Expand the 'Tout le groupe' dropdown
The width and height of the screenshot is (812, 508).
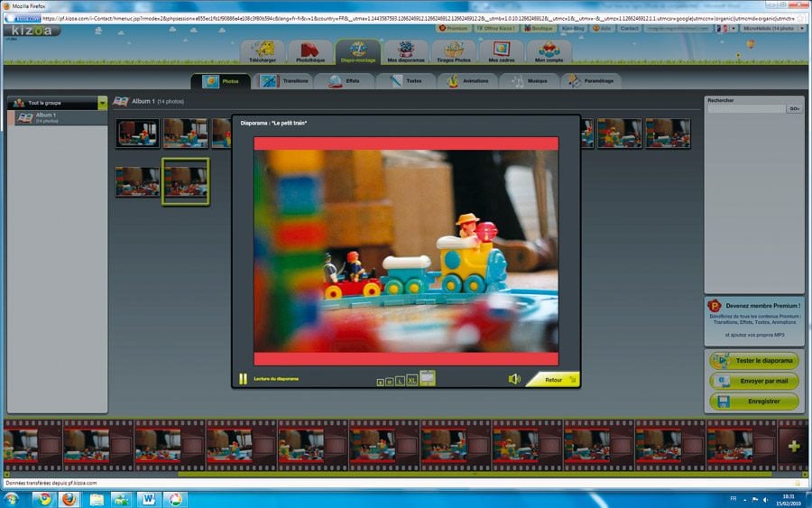103,103
